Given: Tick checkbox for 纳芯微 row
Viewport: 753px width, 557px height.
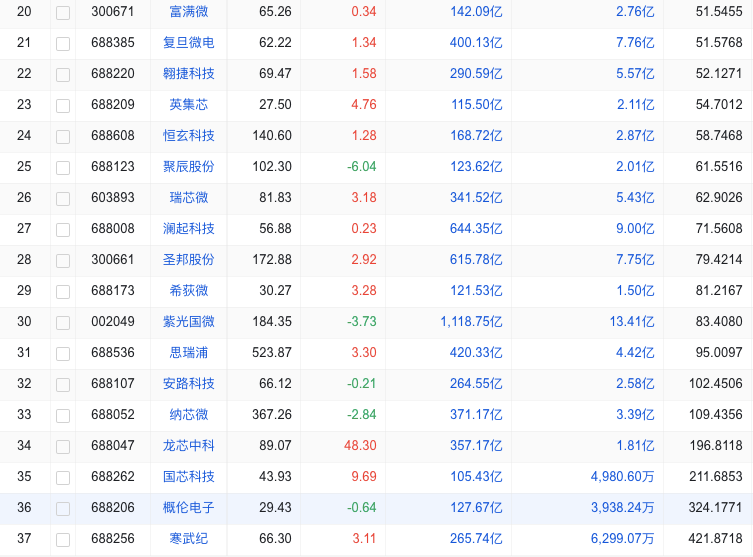Looking at the screenshot, I should (63, 415).
